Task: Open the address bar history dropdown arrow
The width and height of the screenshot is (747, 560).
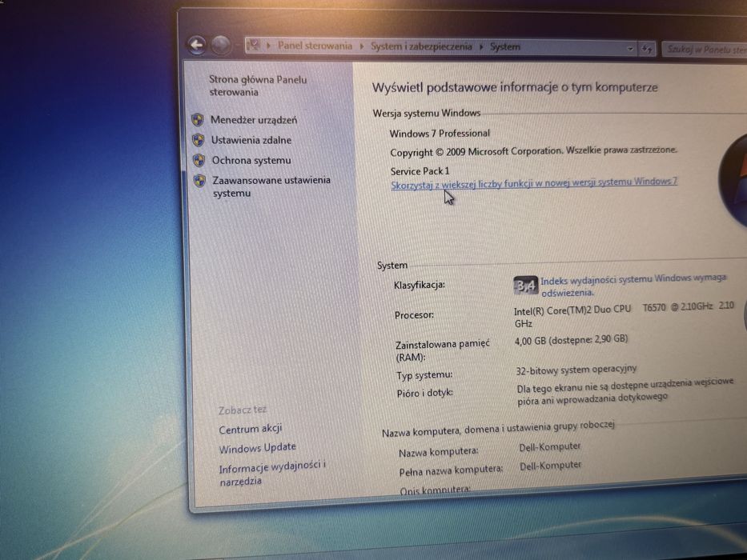Action: pyautogui.click(x=630, y=49)
